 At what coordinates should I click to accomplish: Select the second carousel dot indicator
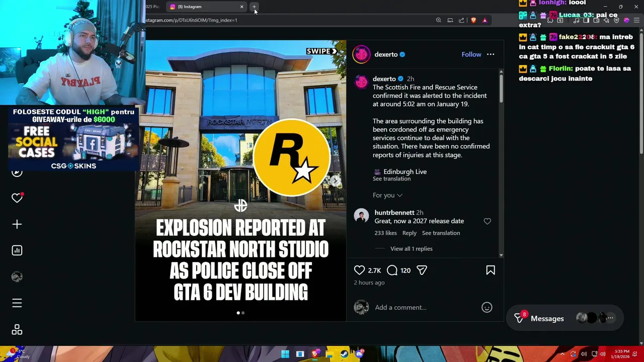[243, 313]
